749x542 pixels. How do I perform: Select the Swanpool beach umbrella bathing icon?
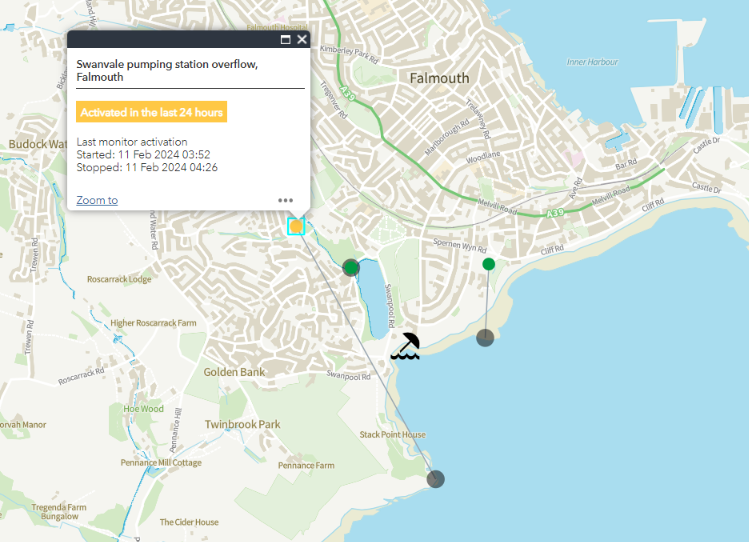pyautogui.click(x=406, y=346)
